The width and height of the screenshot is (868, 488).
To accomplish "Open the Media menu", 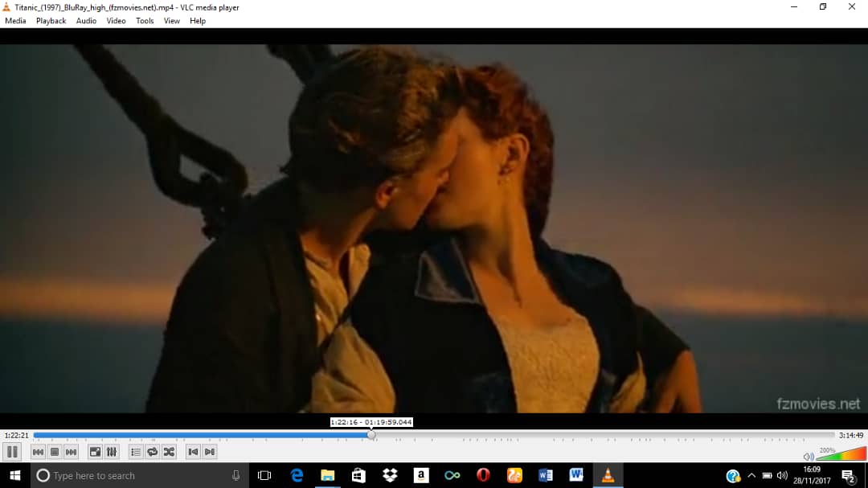I will [x=15, y=21].
